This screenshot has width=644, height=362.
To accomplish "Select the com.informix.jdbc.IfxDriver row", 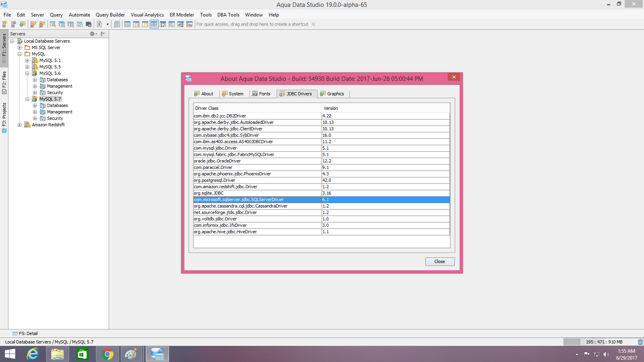I will pos(322,225).
